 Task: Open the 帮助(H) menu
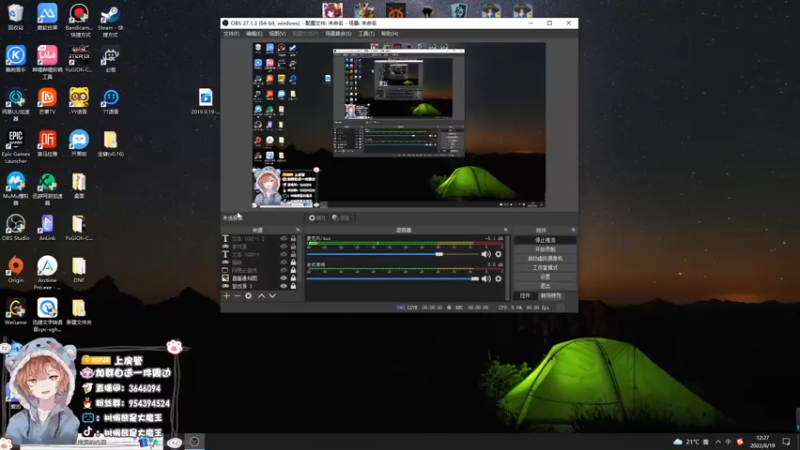pyautogui.click(x=389, y=34)
